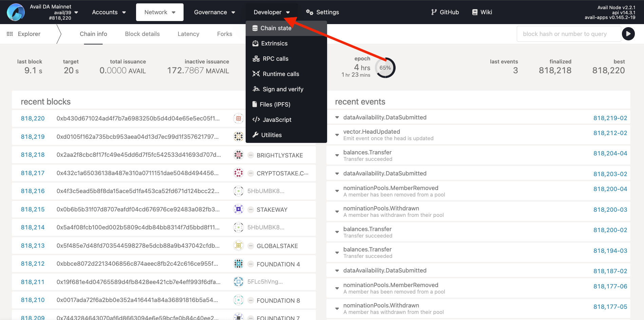Open block 818,217 link
This screenshot has height=320, width=644.
point(33,173)
